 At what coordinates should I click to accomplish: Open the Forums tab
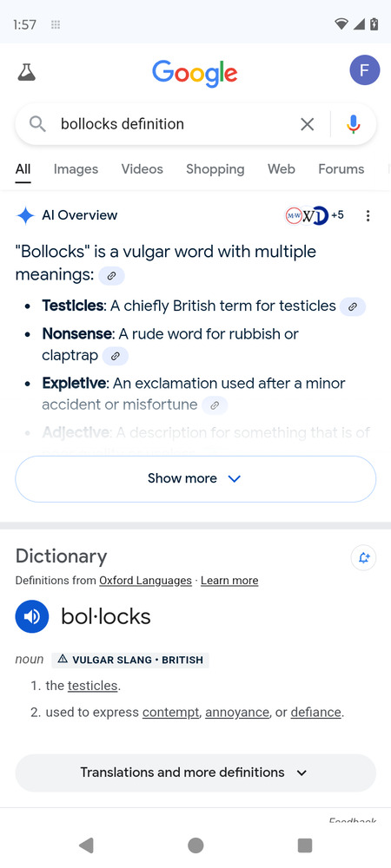pyautogui.click(x=341, y=169)
